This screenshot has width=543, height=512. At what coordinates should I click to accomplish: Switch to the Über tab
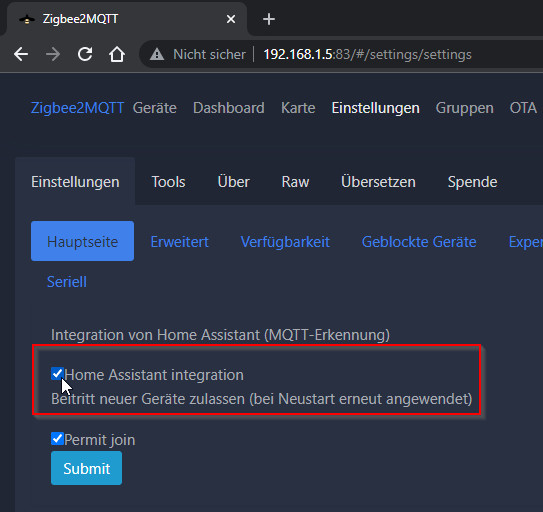(233, 182)
